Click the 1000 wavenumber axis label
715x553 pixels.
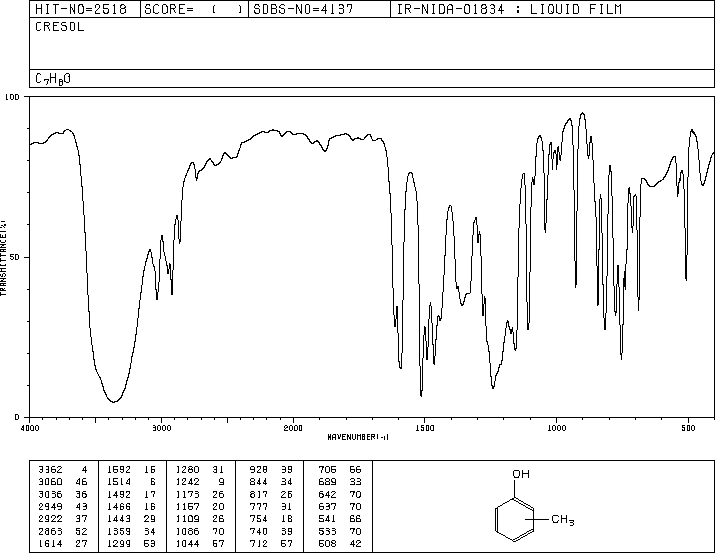(556, 428)
